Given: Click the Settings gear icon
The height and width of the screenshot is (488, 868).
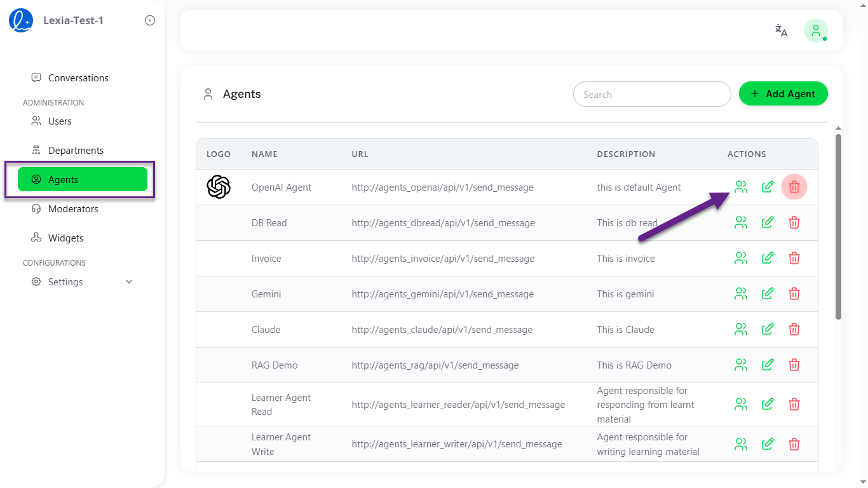Looking at the screenshot, I should (x=36, y=281).
